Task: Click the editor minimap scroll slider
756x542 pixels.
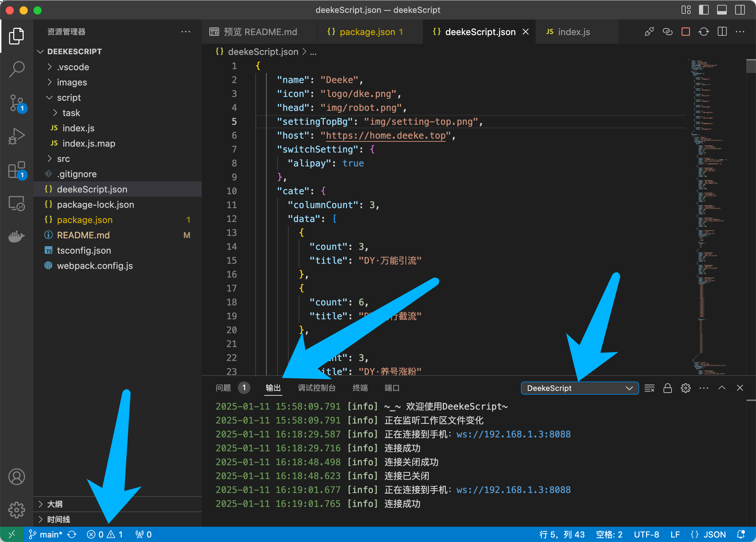Action: point(750,66)
